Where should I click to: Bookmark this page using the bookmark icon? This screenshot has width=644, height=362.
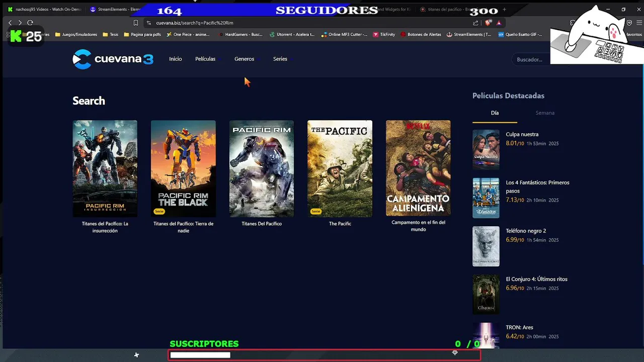click(x=136, y=23)
